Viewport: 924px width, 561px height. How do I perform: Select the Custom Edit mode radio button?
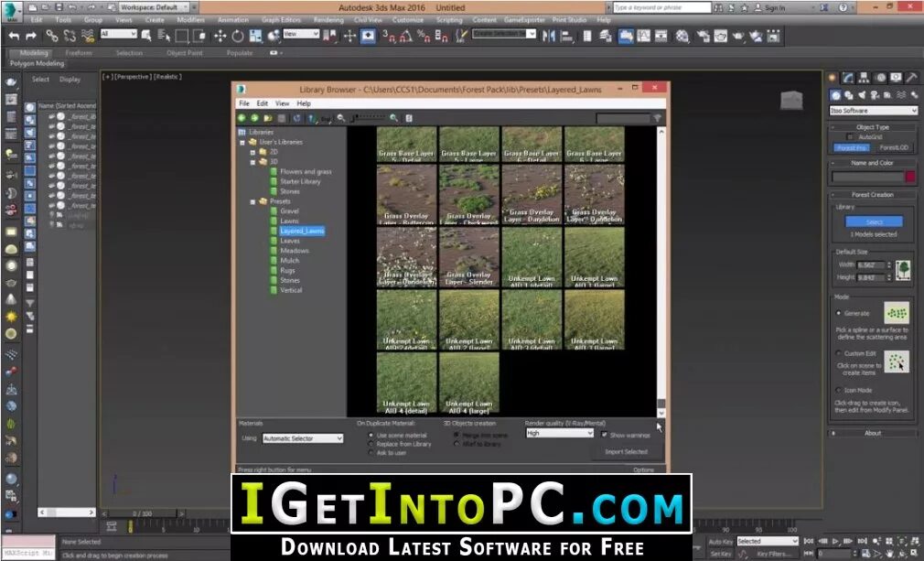pos(839,353)
